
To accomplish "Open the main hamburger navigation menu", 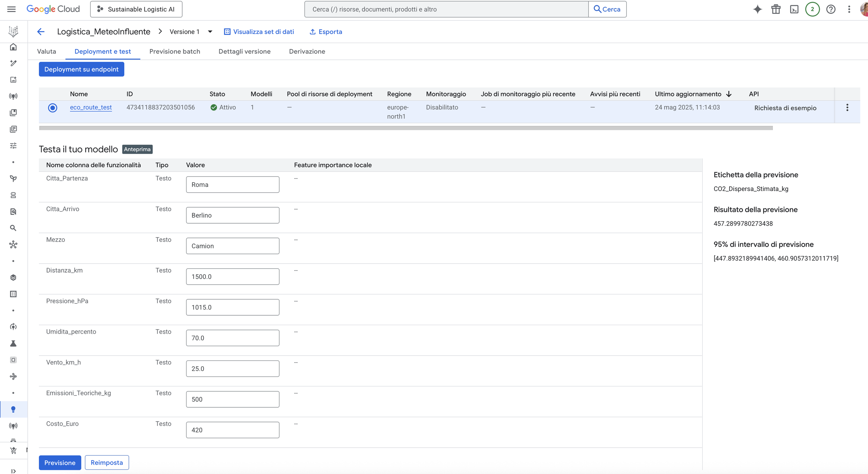I will (11, 9).
